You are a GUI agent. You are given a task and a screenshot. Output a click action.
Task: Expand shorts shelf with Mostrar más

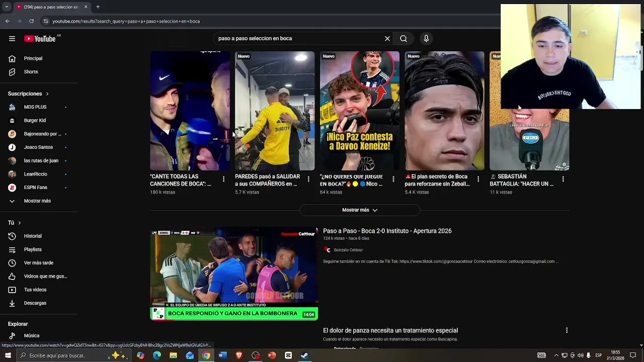coord(360,210)
